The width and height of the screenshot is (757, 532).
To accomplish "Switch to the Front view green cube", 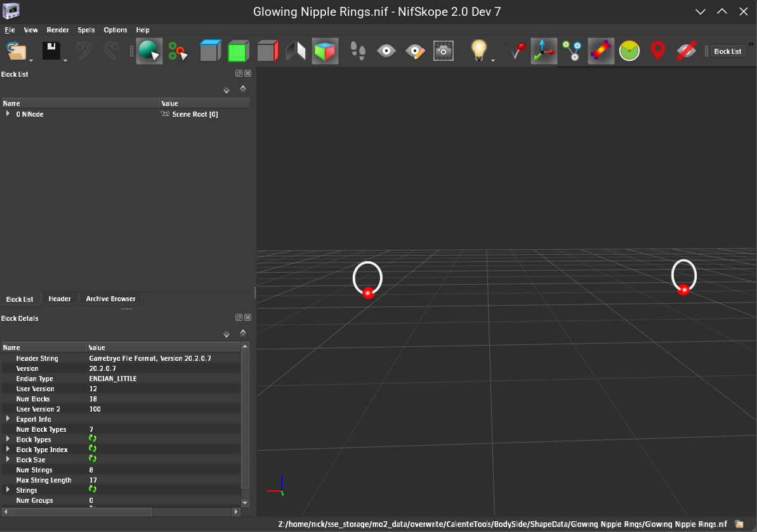I will click(239, 51).
